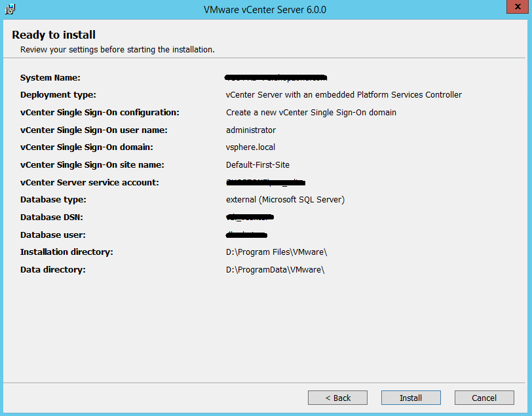532x416 pixels.
Task: Select the 'Ready to install' heading
Action: pos(54,35)
